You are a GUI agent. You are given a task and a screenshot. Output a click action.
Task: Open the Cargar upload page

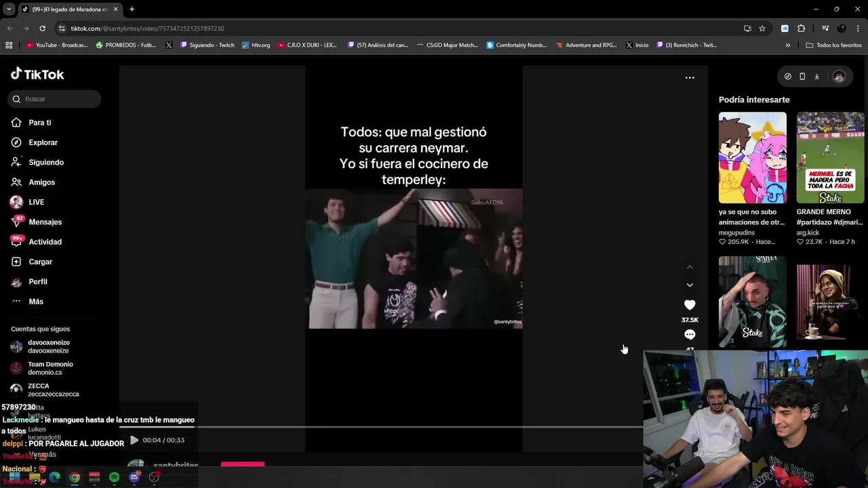click(x=32, y=262)
